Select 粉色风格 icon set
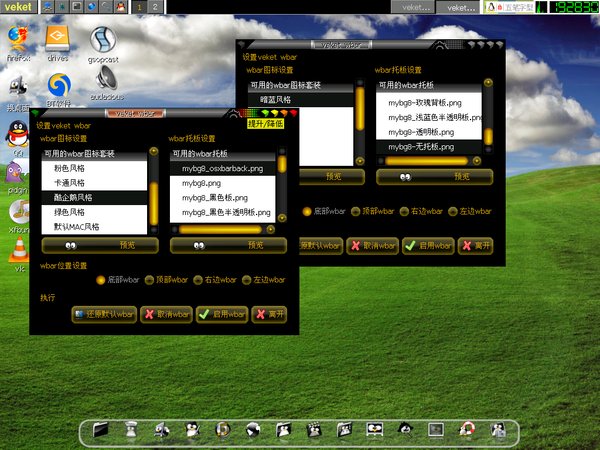This screenshot has width=600, height=450. pyautogui.click(x=94, y=168)
